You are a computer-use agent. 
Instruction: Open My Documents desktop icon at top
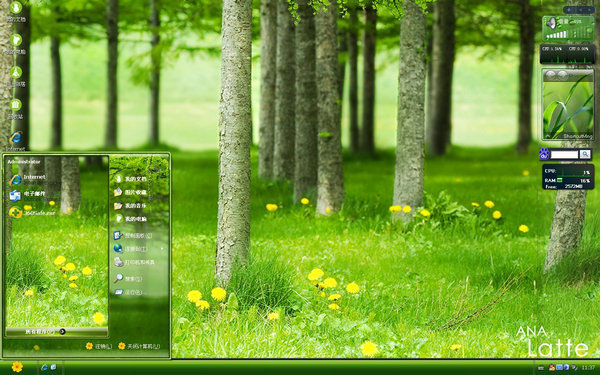click(x=16, y=11)
